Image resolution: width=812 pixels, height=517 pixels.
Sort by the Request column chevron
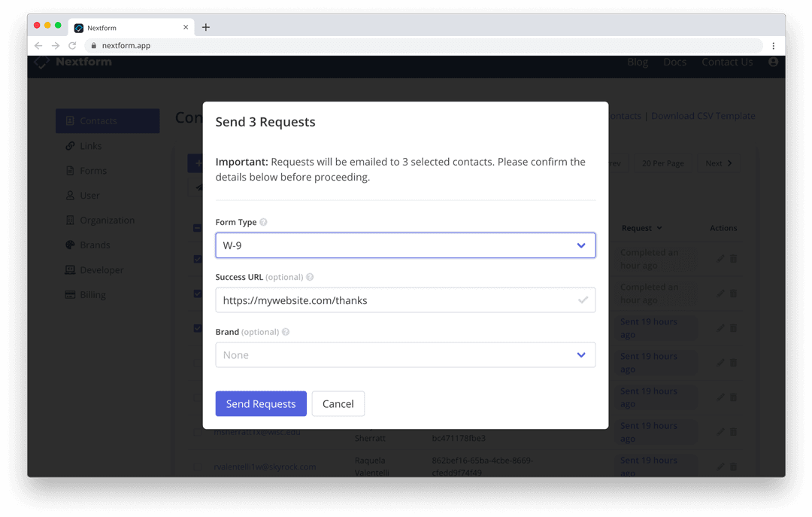click(658, 228)
